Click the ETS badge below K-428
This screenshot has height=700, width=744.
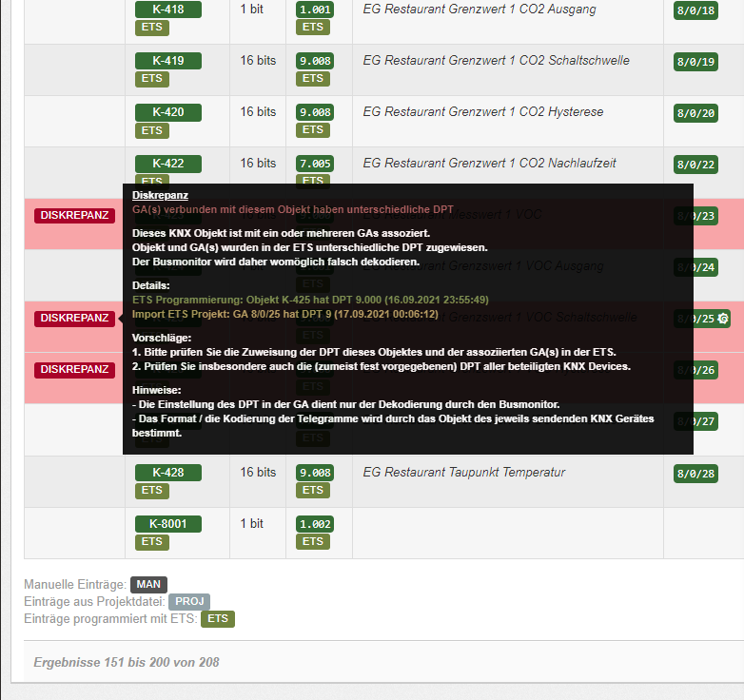(152, 491)
